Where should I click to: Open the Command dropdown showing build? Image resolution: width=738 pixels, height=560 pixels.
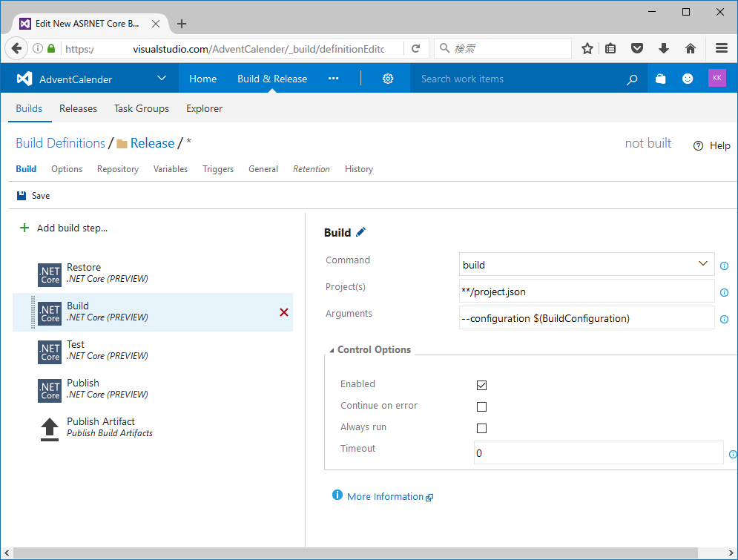pyautogui.click(x=587, y=265)
